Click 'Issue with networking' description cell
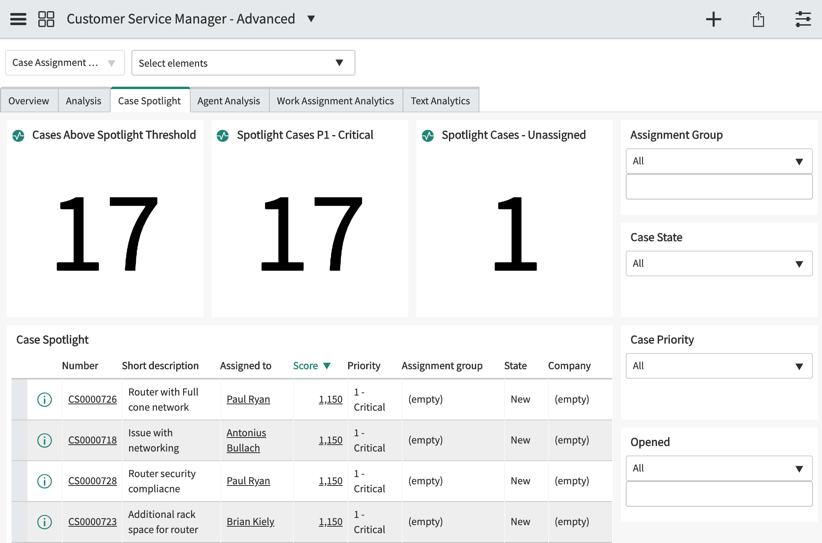Screen dimensions: 822x543 coord(154,440)
